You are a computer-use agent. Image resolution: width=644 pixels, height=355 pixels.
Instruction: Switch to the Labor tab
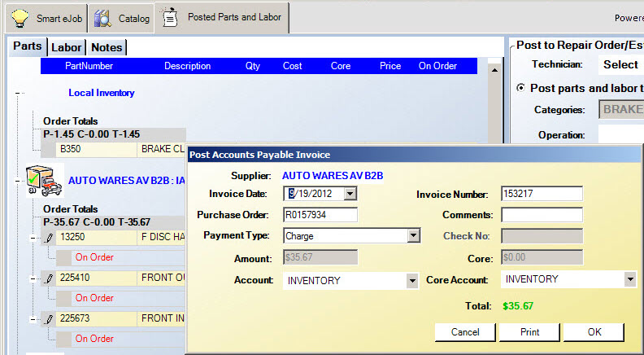click(67, 47)
